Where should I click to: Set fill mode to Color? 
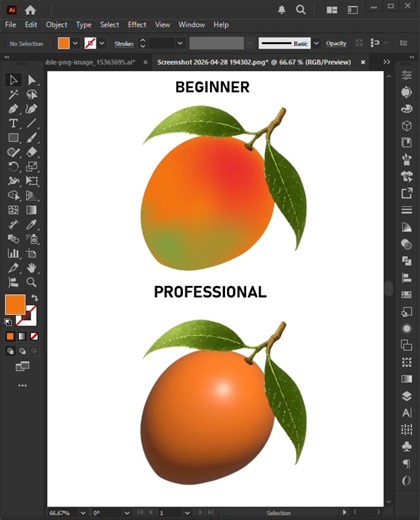10,336
